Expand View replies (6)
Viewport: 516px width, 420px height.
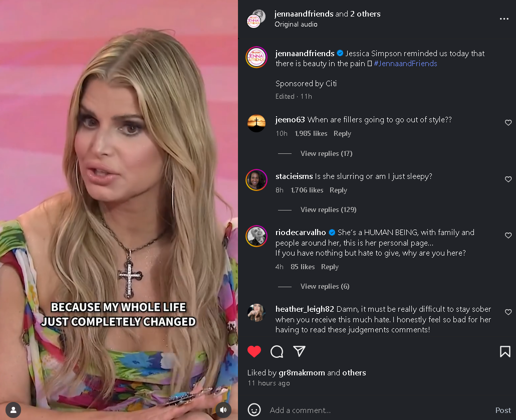[325, 286]
